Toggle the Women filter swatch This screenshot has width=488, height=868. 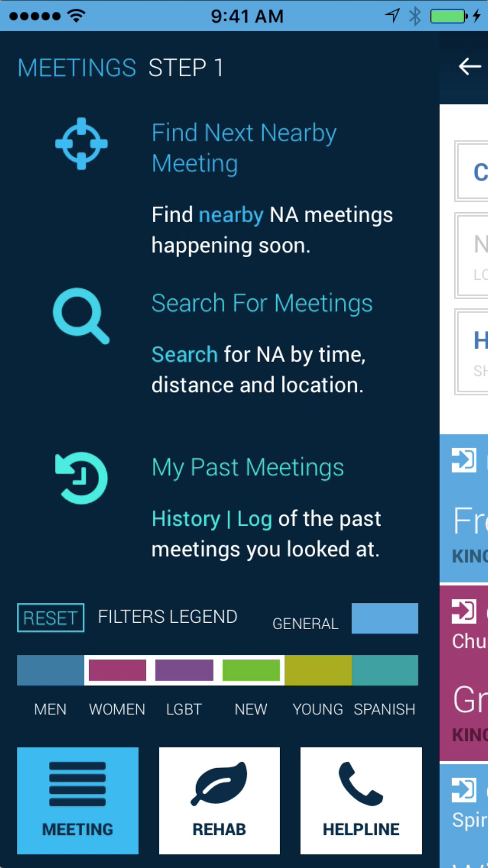point(117,670)
